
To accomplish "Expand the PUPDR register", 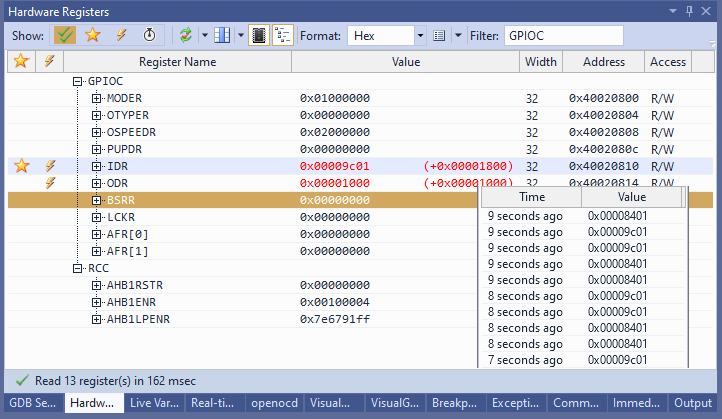I will pyautogui.click(x=96, y=150).
